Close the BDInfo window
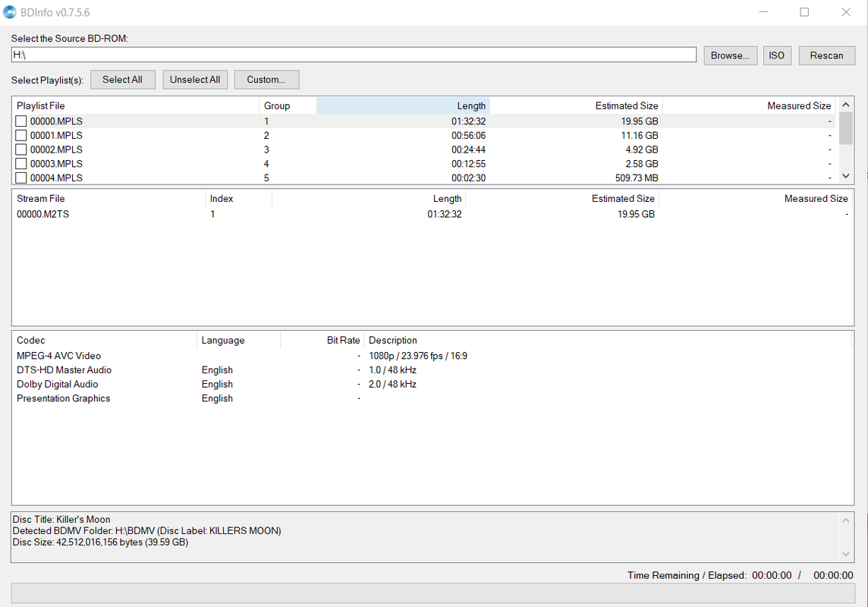 pos(846,11)
